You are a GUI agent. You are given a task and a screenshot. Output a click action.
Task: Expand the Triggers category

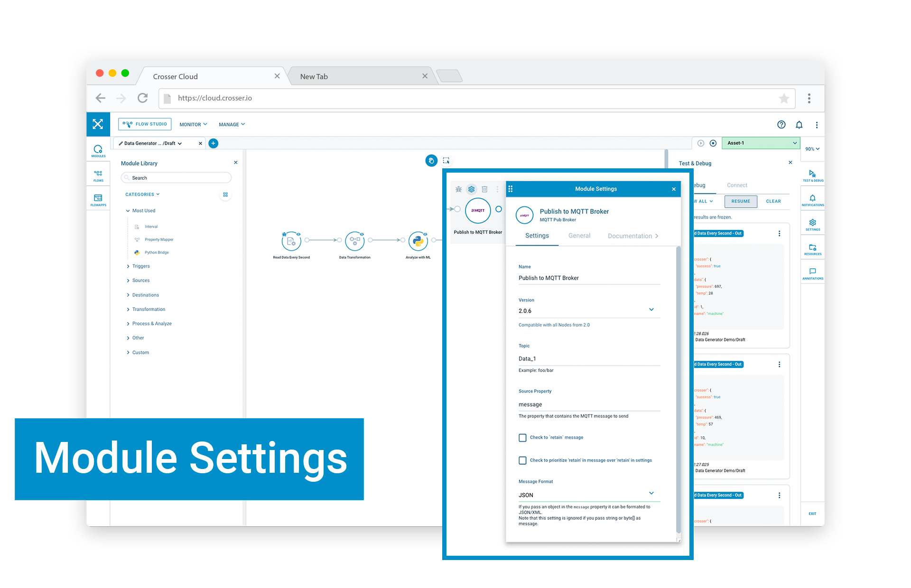(x=138, y=266)
